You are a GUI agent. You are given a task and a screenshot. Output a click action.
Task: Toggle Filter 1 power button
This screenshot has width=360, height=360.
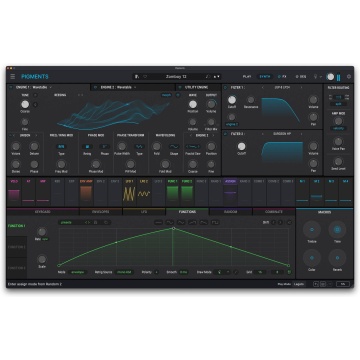(x=226, y=88)
